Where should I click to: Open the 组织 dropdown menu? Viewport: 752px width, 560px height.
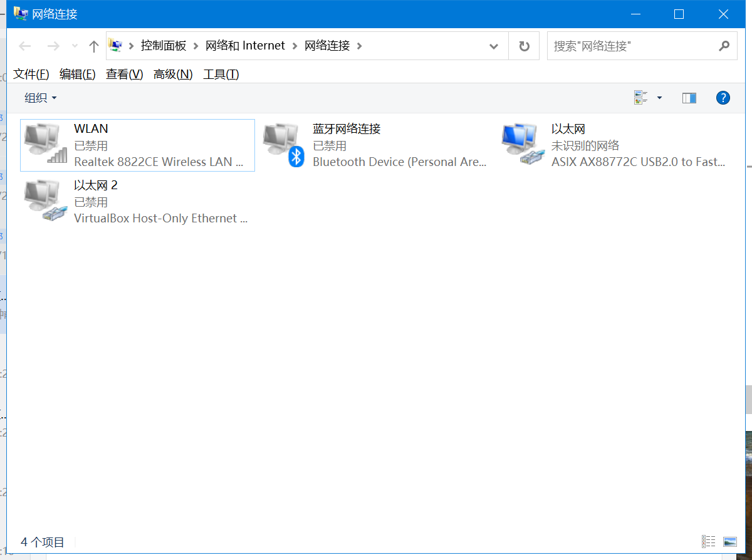pyautogui.click(x=40, y=98)
